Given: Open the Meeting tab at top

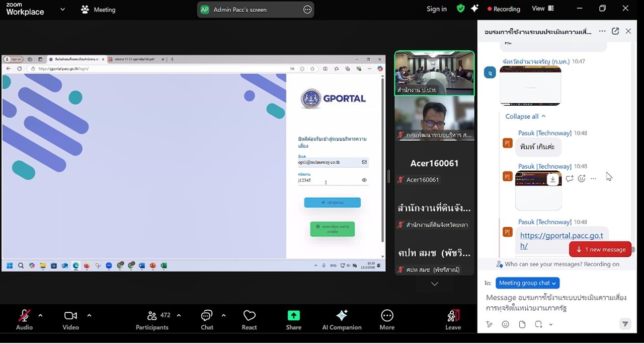Looking at the screenshot, I should tap(99, 9).
